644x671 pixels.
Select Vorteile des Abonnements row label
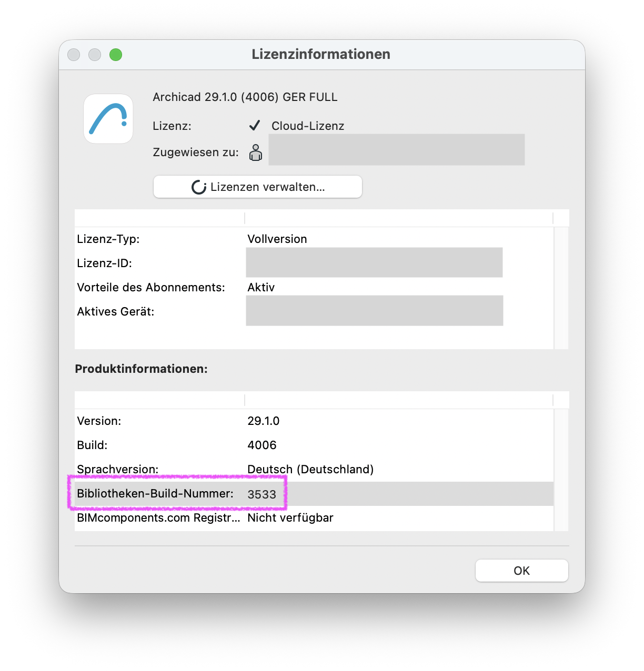151,287
